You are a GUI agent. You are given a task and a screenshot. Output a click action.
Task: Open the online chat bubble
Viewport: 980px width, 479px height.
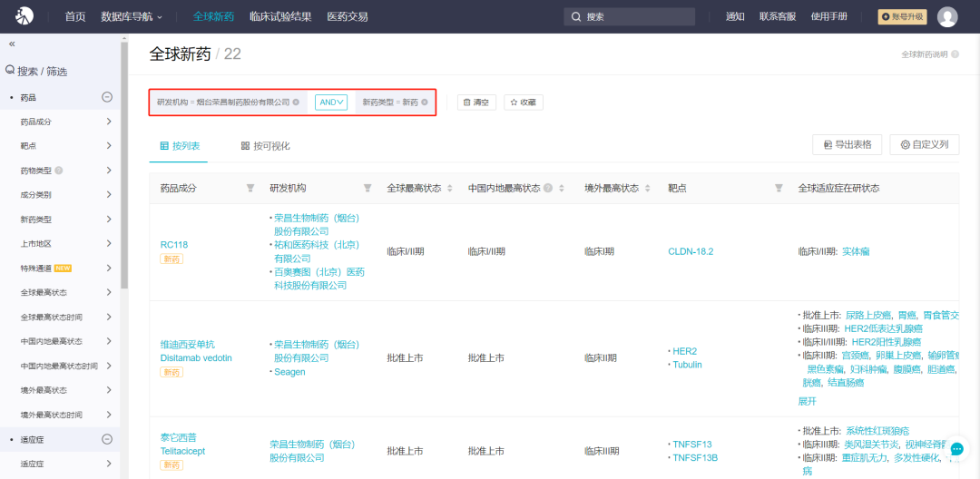coord(957,449)
